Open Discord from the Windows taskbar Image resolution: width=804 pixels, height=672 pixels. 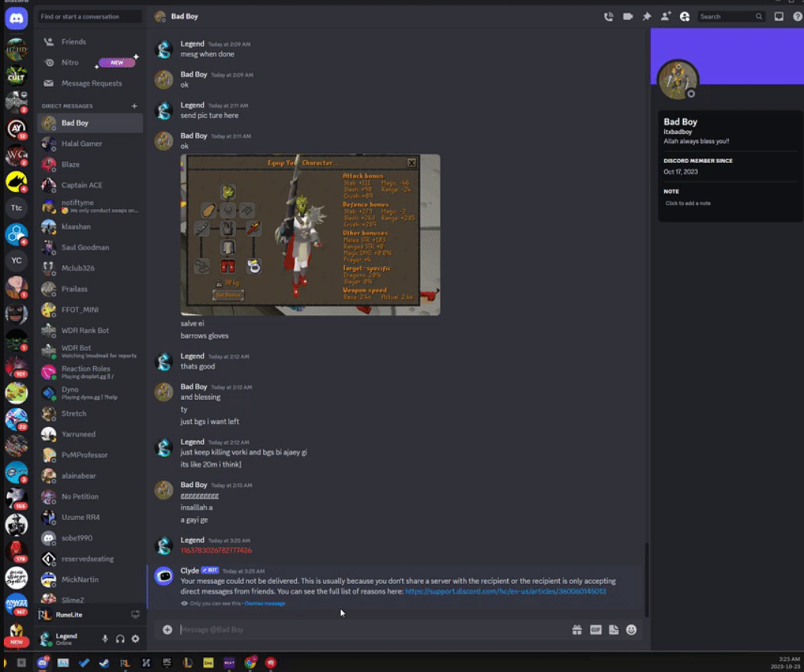(x=43, y=663)
